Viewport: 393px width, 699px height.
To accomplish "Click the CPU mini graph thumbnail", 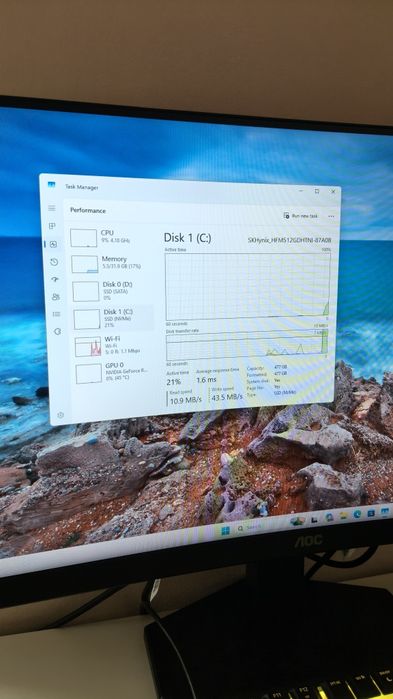I will (83, 238).
